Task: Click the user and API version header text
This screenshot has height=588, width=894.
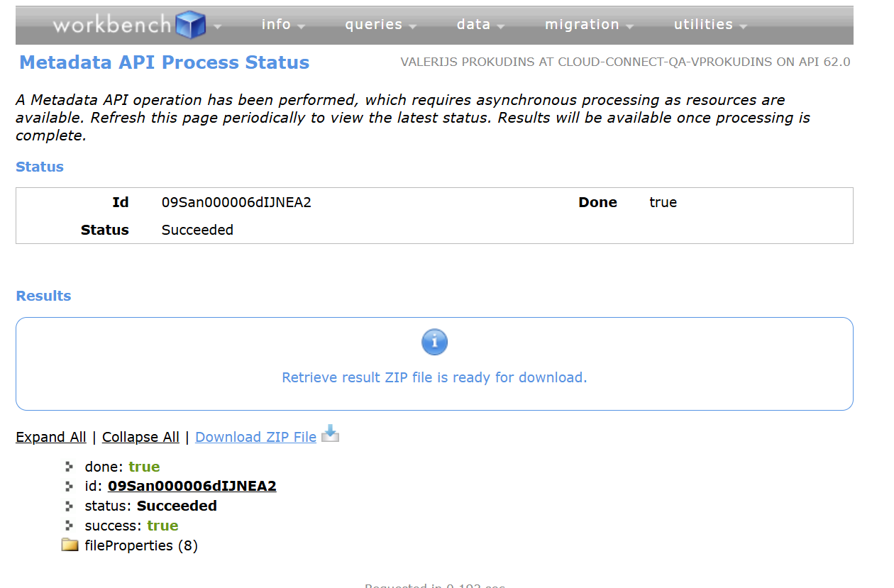Action: pyautogui.click(x=625, y=62)
